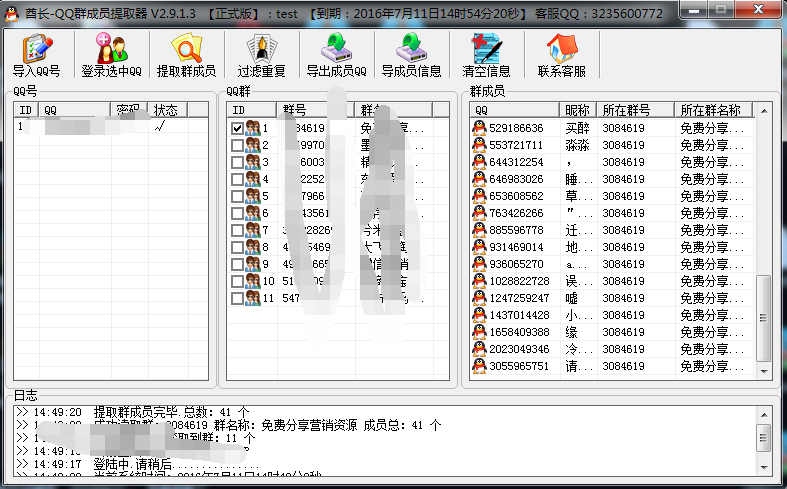Click log line 登陆中,请稍后

click(176, 464)
